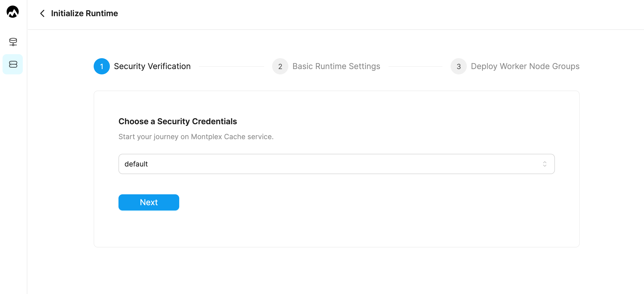The width and height of the screenshot is (644, 294).
Task: Click the Choose a Security Credentials heading
Action: coord(178,121)
